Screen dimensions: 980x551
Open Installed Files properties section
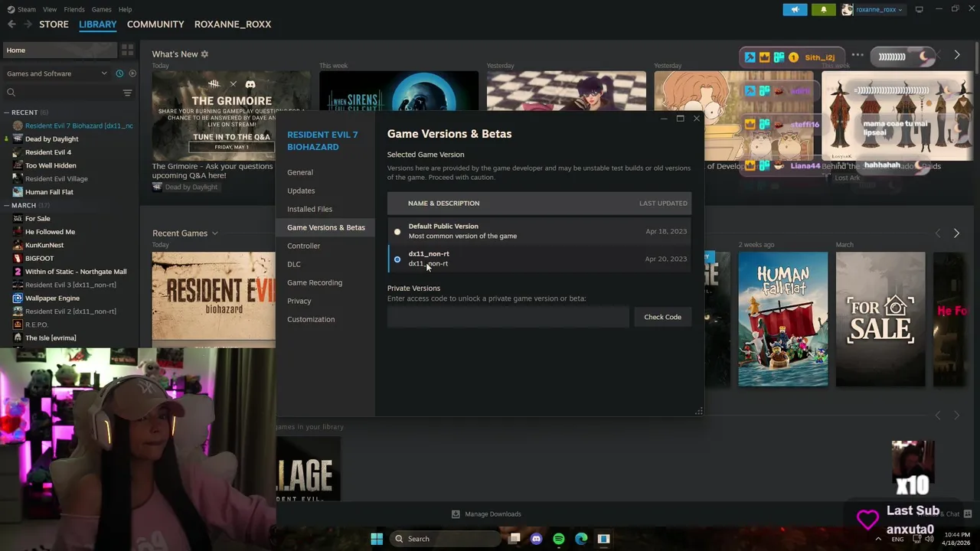click(309, 209)
